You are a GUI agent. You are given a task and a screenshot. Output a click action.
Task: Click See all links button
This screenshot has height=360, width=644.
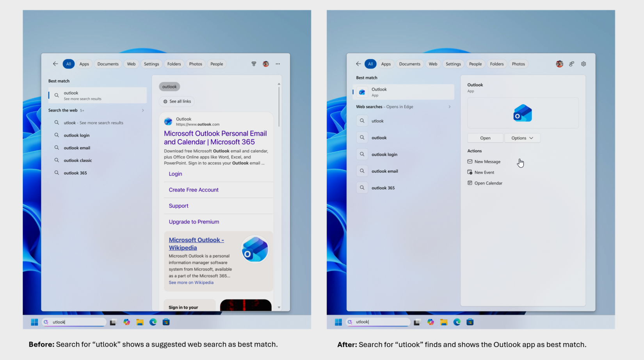pyautogui.click(x=177, y=101)
